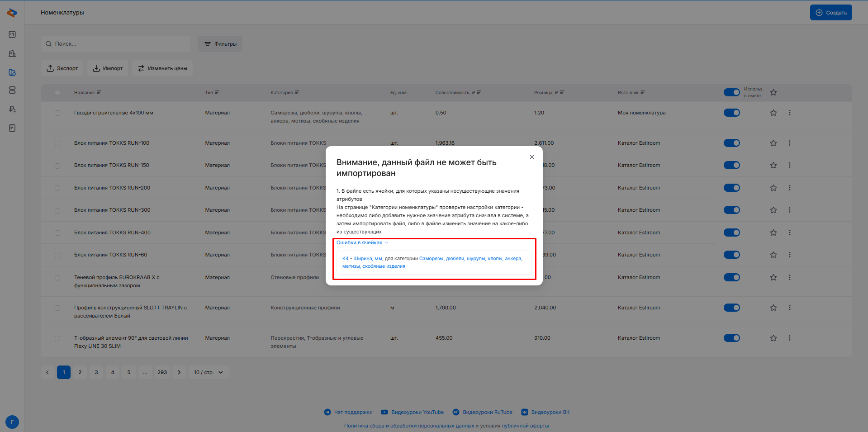868x432 pixels.
Task: Star the Гвозди строительные 4x100 мм row
Action: (x=773, y=113)
